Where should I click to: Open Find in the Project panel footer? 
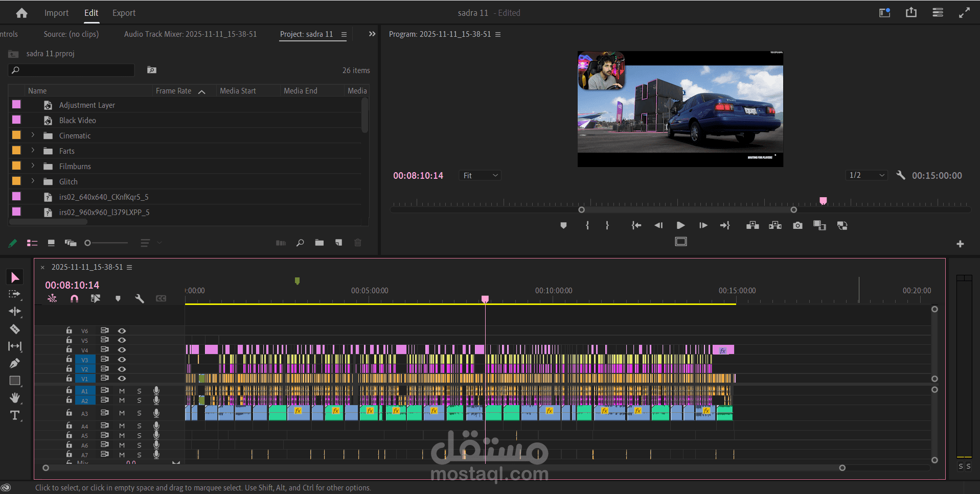point(300,243)
